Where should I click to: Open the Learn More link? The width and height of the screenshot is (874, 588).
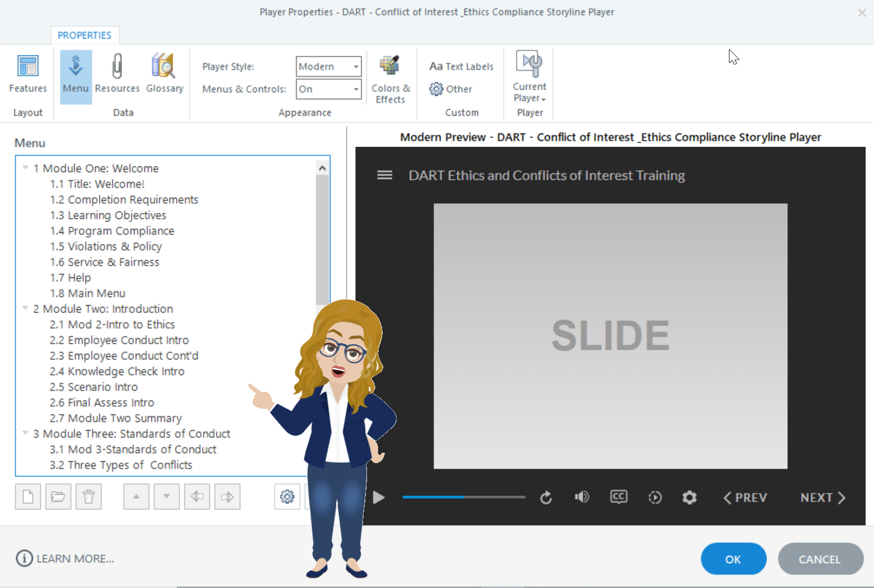pos(75,559)
